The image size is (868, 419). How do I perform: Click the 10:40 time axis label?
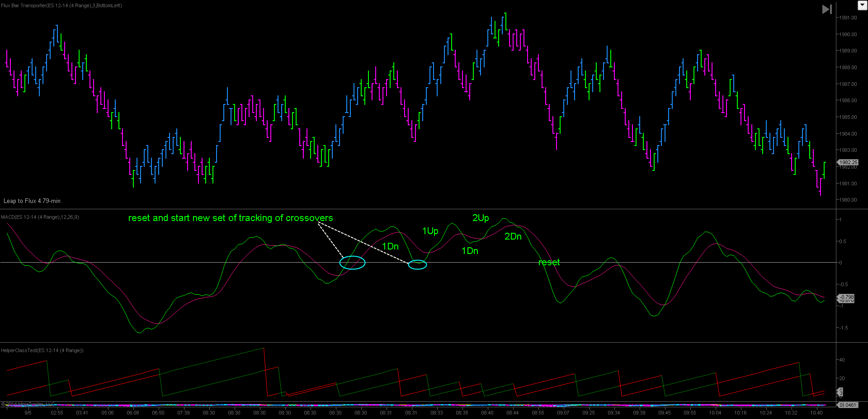(x=816, y=413)
